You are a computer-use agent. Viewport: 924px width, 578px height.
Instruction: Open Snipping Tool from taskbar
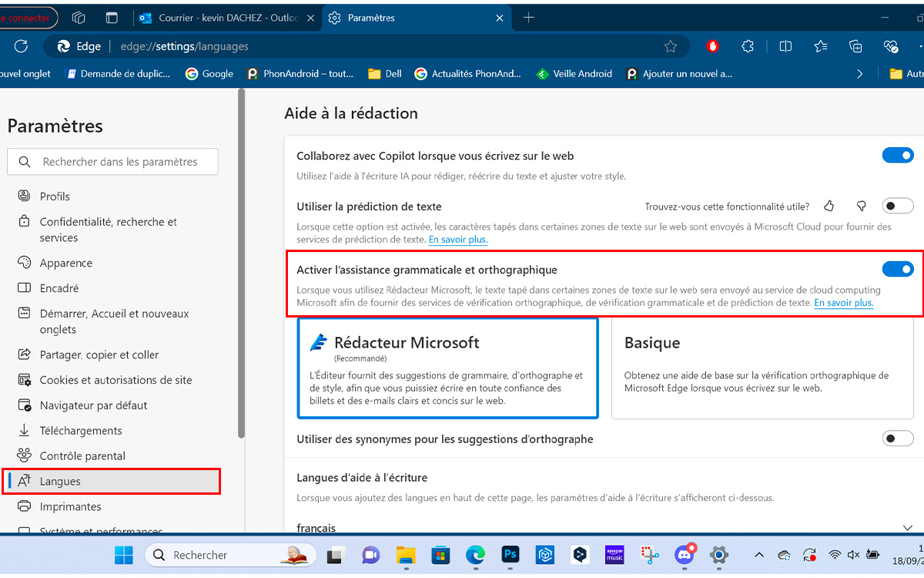coord(650,555)
